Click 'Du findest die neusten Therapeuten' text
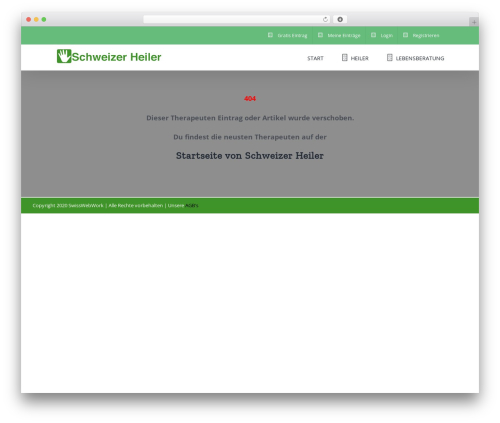The height and width of the screenshot is (423, 500). [250, 137]
